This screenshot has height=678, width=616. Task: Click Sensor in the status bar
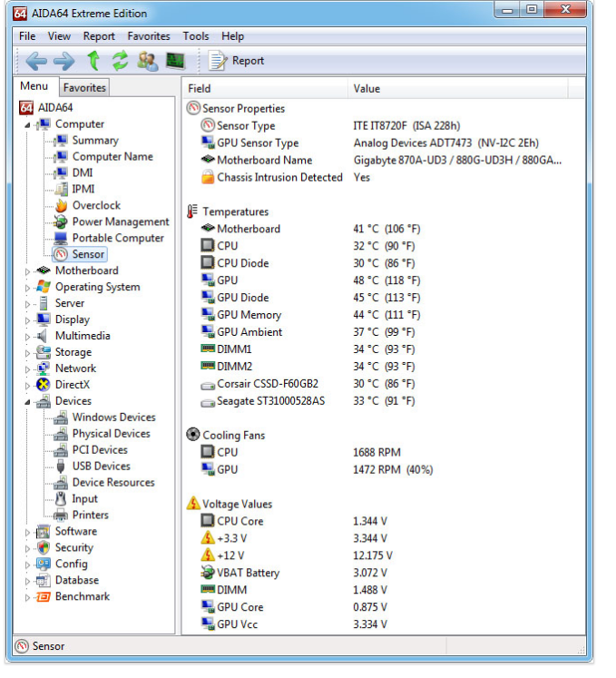click(48, 647)
